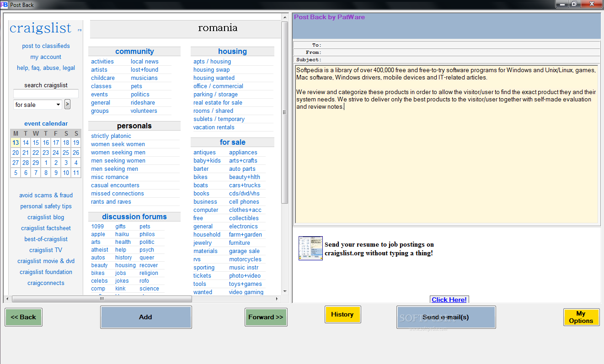Open 'best-of-craigslist' link
Image resolution: width=604 pixels, height=364 pixels.
point(46,239)
